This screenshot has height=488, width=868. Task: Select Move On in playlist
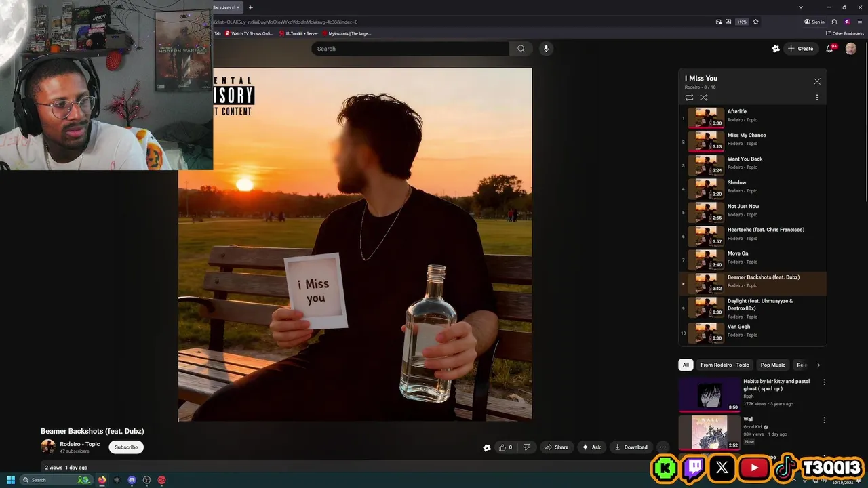click(753, 260)
